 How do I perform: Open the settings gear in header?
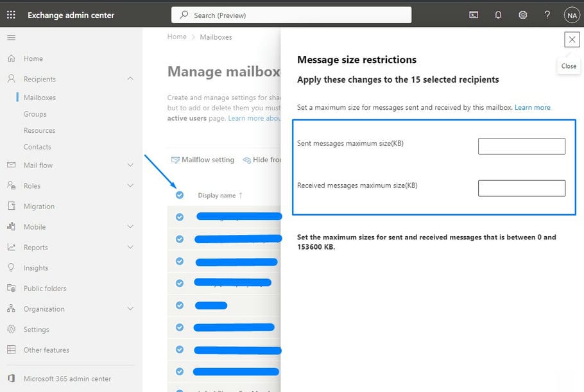(x=522, y=15)
